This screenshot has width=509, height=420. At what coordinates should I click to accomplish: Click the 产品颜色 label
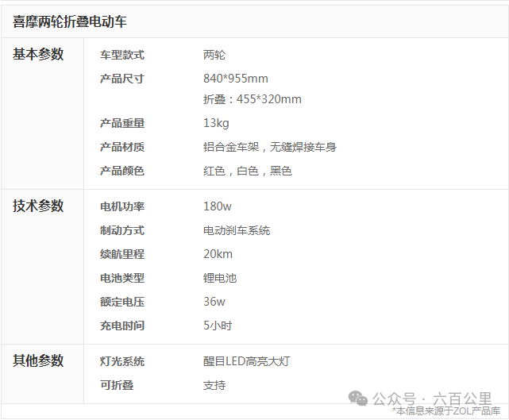[122, 171]
